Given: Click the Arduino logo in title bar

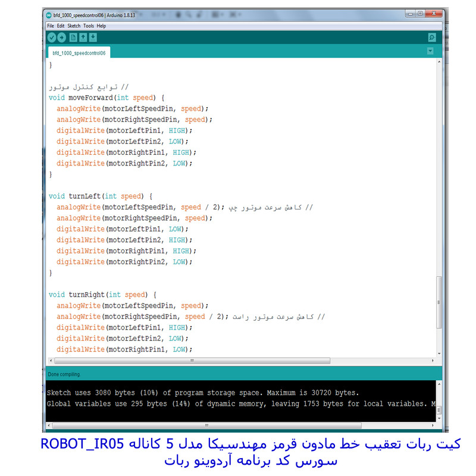Looking at the screenshot, I should 49,14.
